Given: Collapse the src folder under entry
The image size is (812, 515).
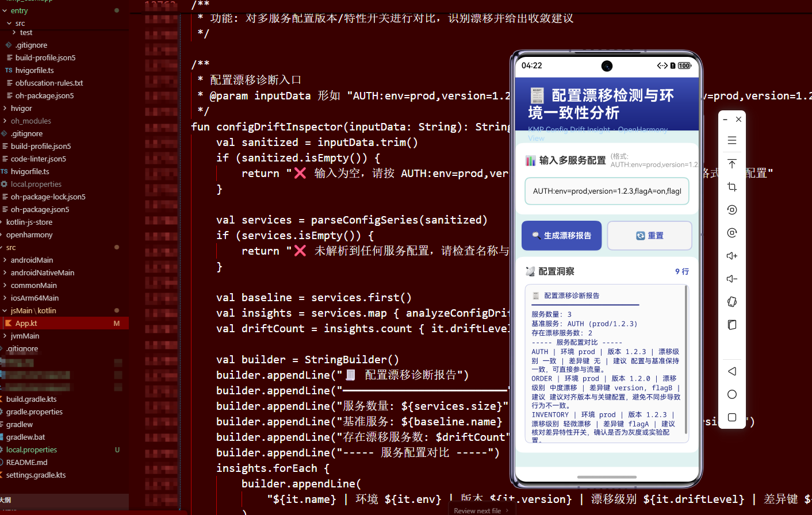Looking at the screenshot, I should pos(9,23).
